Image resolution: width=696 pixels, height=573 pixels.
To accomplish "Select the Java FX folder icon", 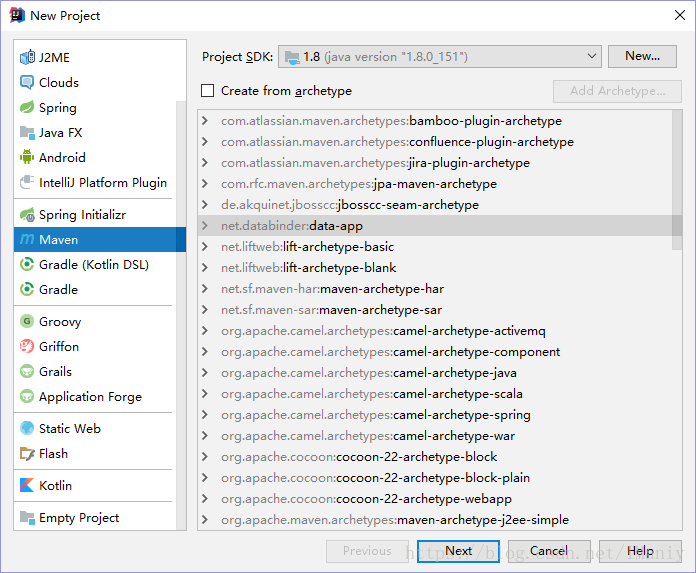I will click(x=27, y=132).
